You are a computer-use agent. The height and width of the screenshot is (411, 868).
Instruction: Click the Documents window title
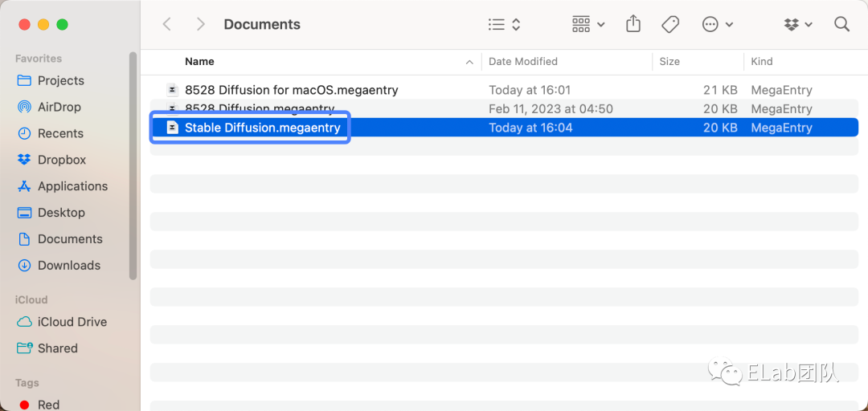(262, 24)
